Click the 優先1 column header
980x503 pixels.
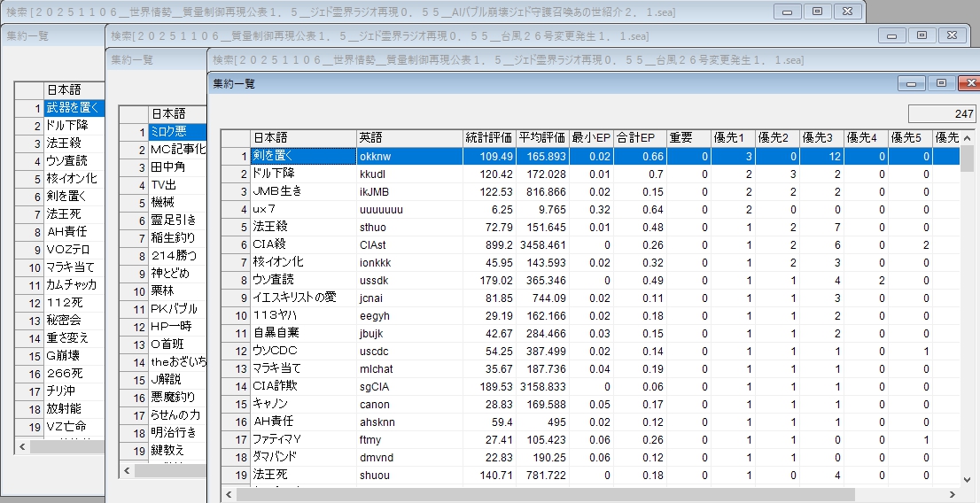pos(733,138)
